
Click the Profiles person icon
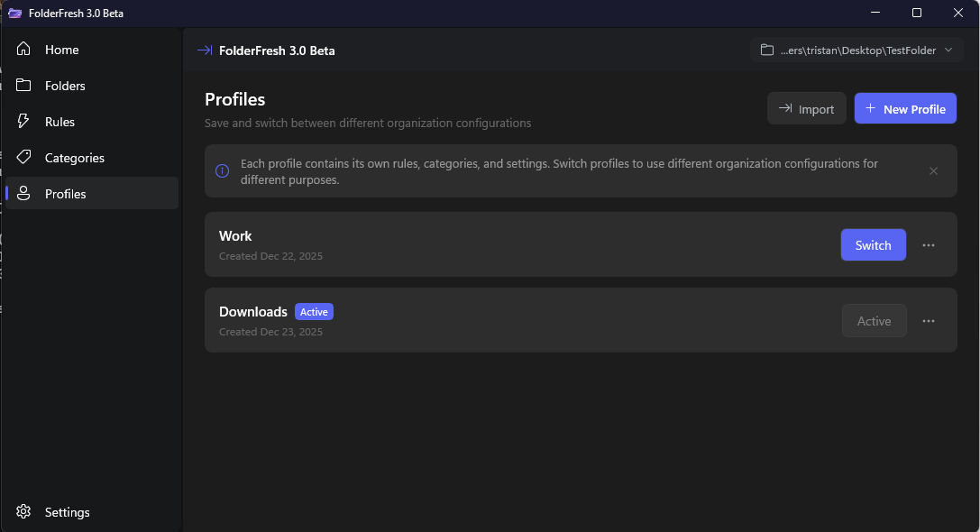[x=23, y=193]
